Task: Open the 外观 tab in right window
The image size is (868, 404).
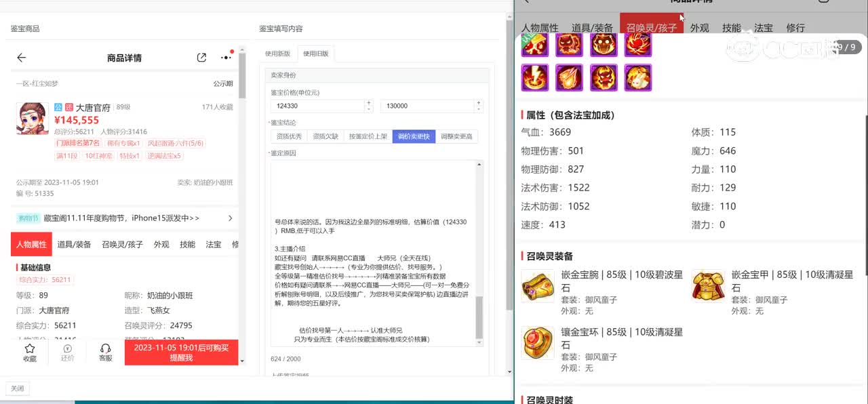Action: tap(699, 28)
